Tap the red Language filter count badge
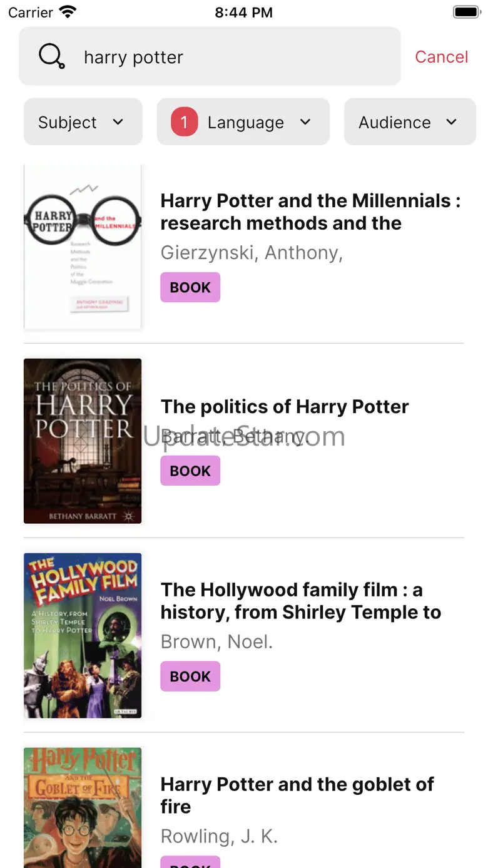488x868 pixels. click(185, 122)
